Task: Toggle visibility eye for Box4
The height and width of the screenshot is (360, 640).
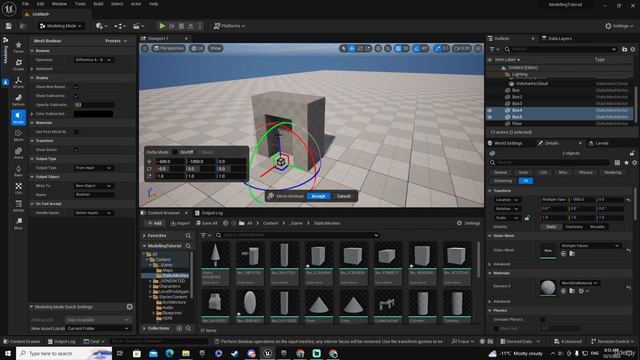Action: tap(490, 110)
